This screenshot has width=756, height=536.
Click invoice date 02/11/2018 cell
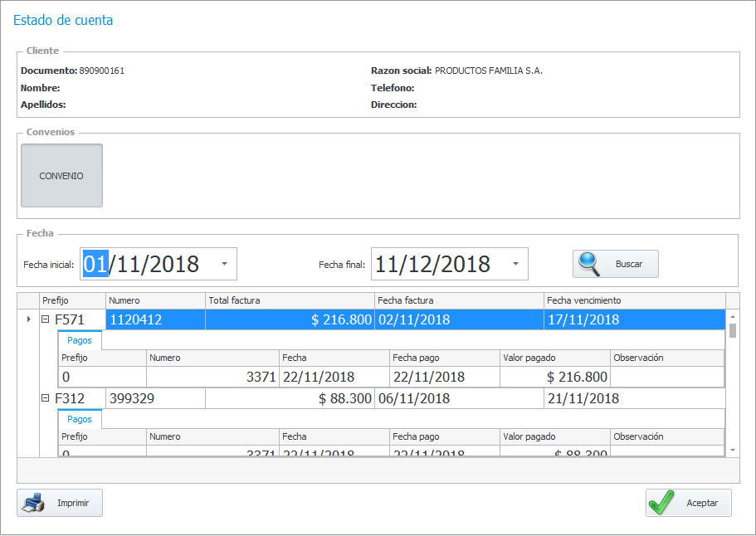click(459, 319)
